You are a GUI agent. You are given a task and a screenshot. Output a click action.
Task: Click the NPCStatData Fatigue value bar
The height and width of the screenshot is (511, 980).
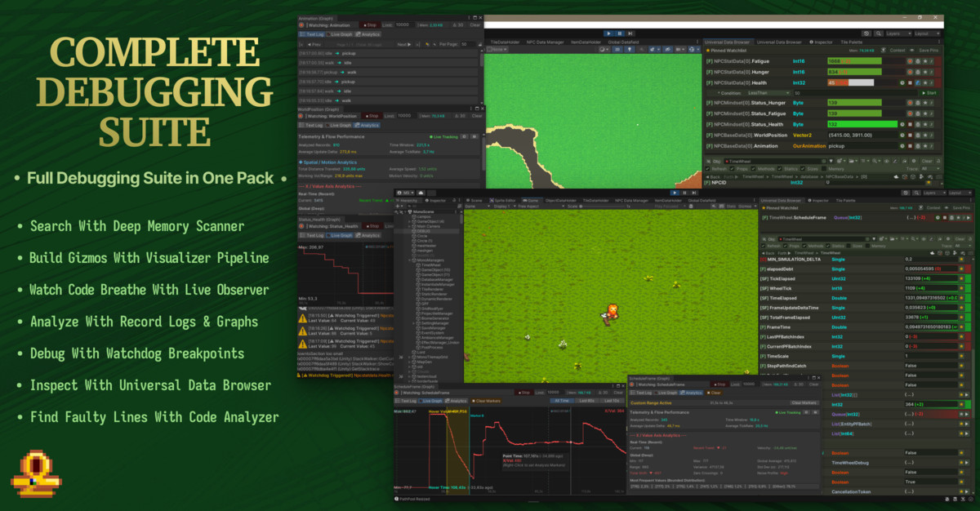[855, 61]
